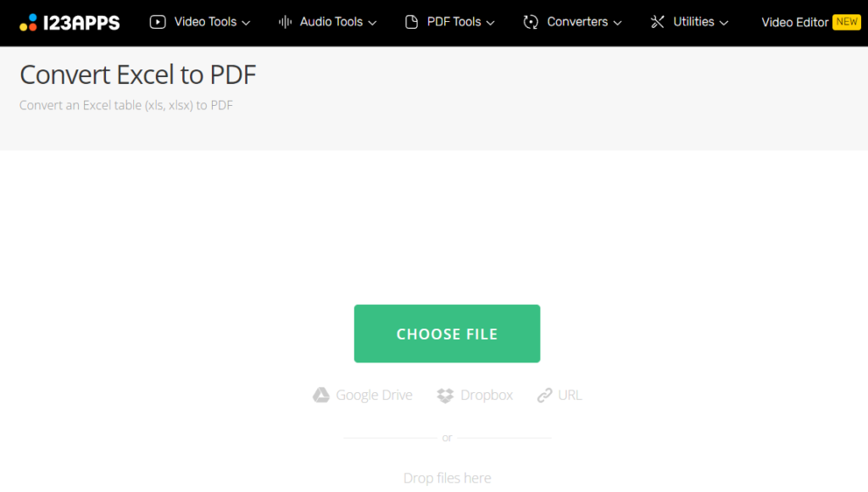Upload a file using the Dropbox icon
This screenshot has width=868, height=492.
(x=443, y=395)
